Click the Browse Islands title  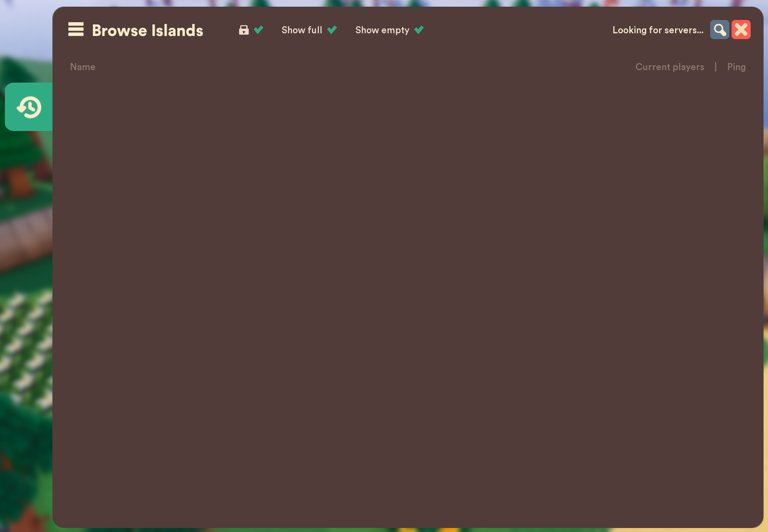[x=148, y=30]
